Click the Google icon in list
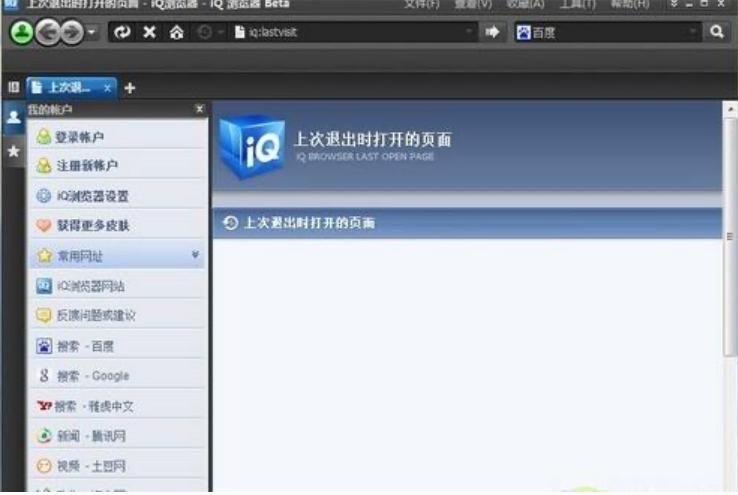 tap(44, 375)
